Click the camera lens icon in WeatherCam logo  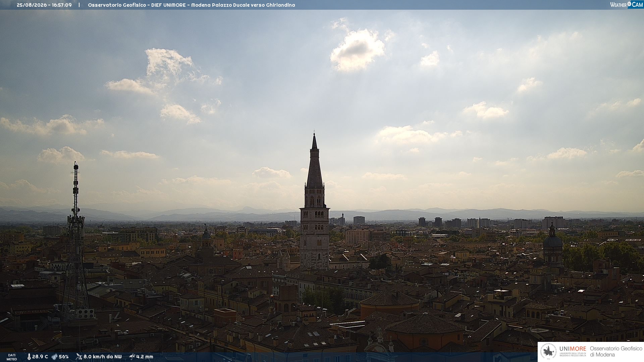point(629,4)
